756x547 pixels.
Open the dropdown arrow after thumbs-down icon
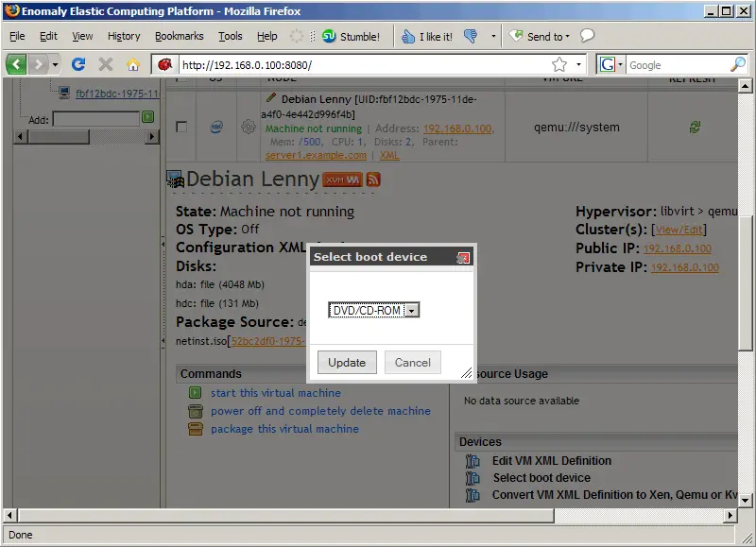[493, 36]
